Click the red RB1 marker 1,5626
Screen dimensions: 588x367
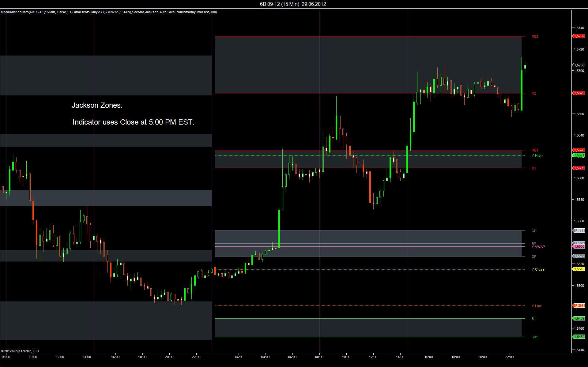(579, 150)
